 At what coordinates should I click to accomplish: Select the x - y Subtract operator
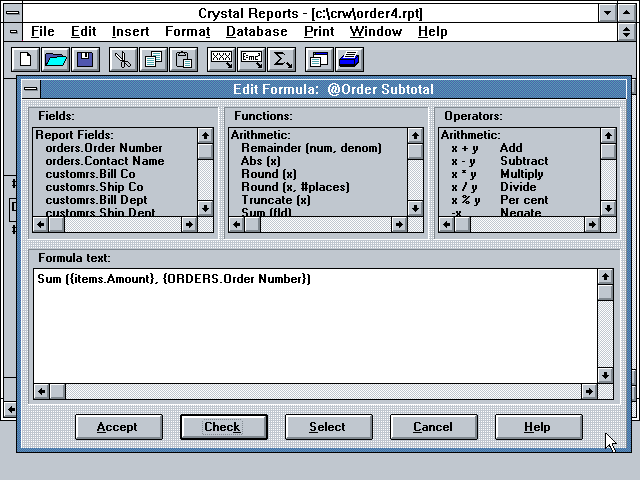point(500,161)
